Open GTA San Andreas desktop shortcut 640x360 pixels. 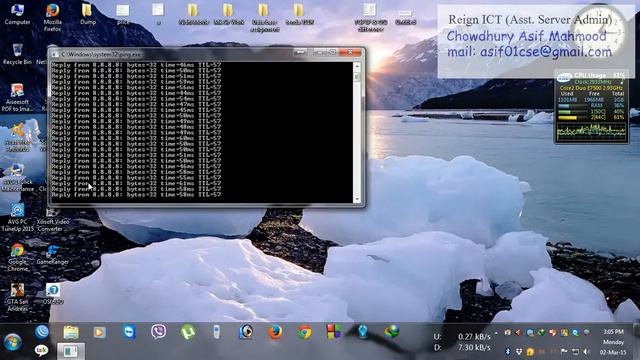click(x=17, y=297)
